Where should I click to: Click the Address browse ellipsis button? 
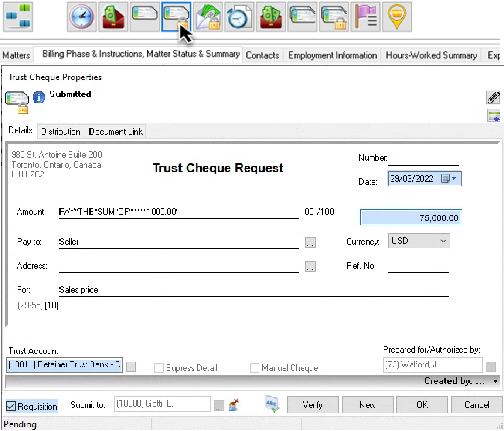point(310,267)
